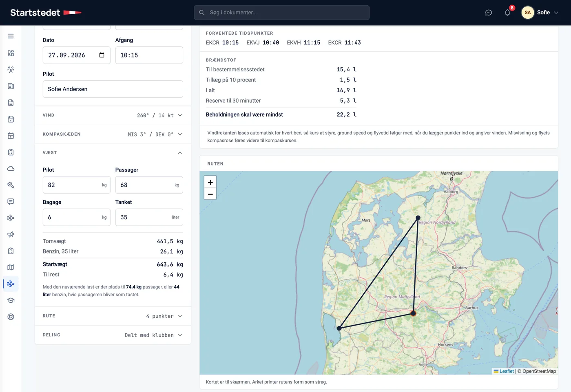This screenshot has width=571, height=392.
Task: Zoom out on the route map
Action: coord(210,194)
